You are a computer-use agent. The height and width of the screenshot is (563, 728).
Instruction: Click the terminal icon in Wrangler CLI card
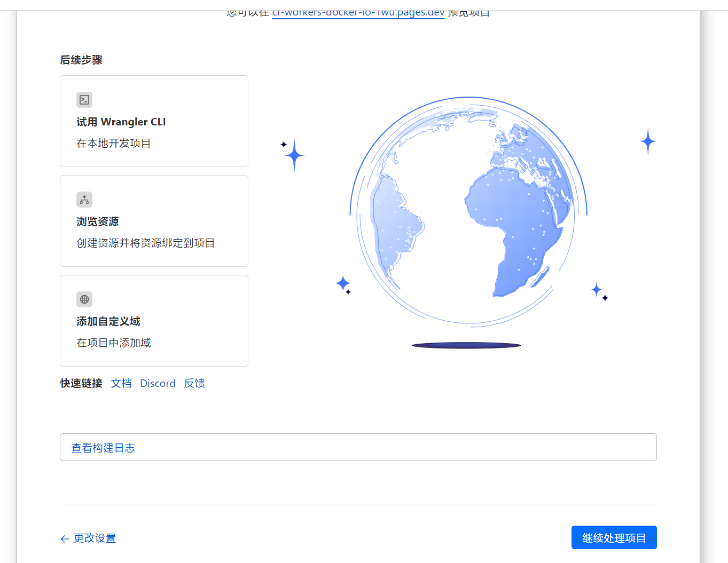[x=84, y=100]
